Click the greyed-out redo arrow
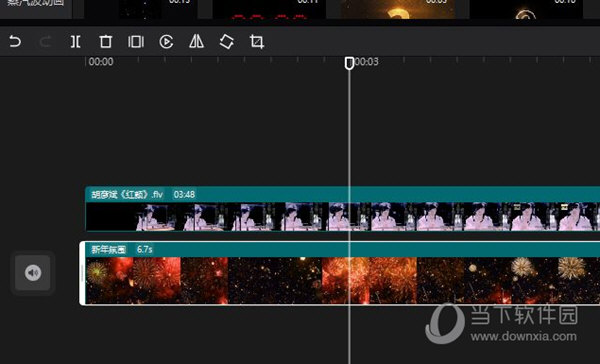This screenshot has width=600, height=364. pos(46,41)
